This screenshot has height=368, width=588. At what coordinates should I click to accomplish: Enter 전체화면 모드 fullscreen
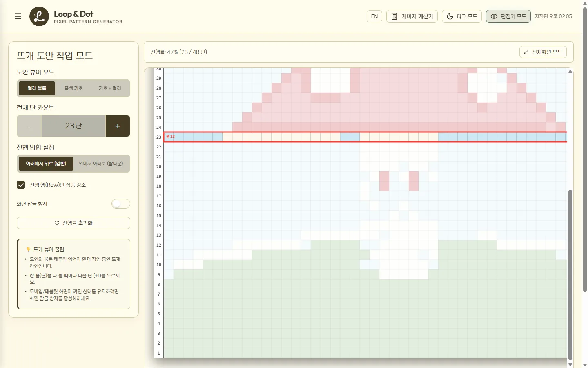[x=543, y=52]
